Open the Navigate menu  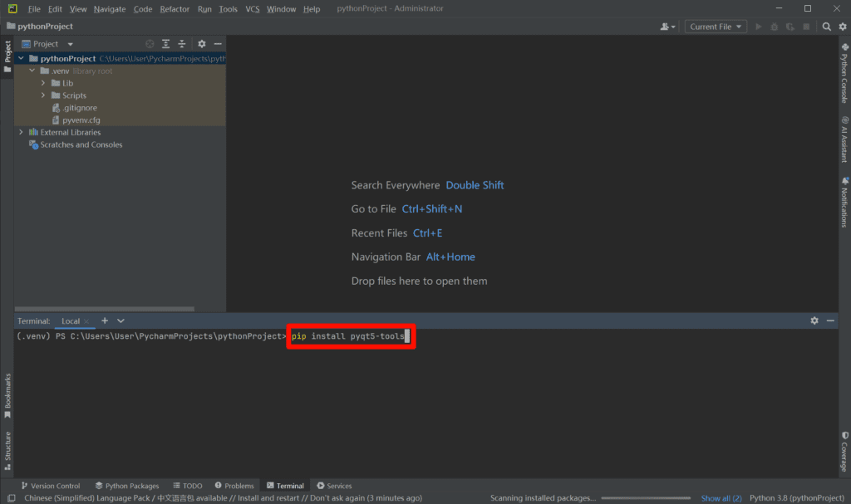point(110,8)
